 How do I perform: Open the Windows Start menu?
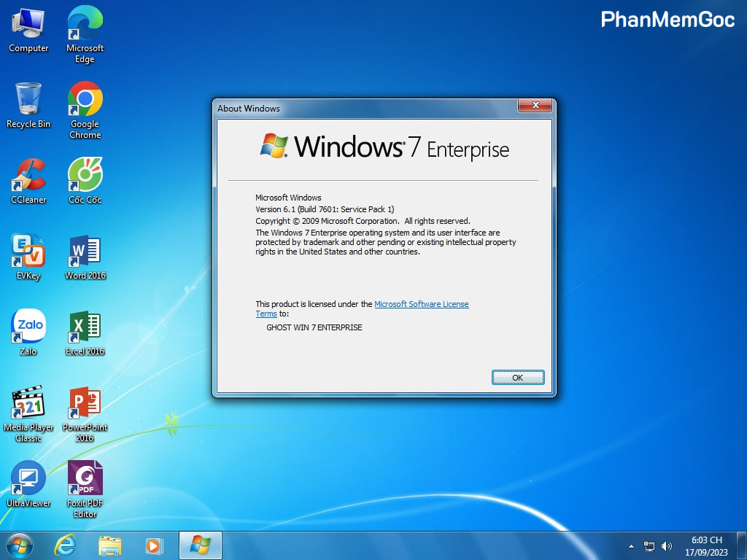point(19,545)
